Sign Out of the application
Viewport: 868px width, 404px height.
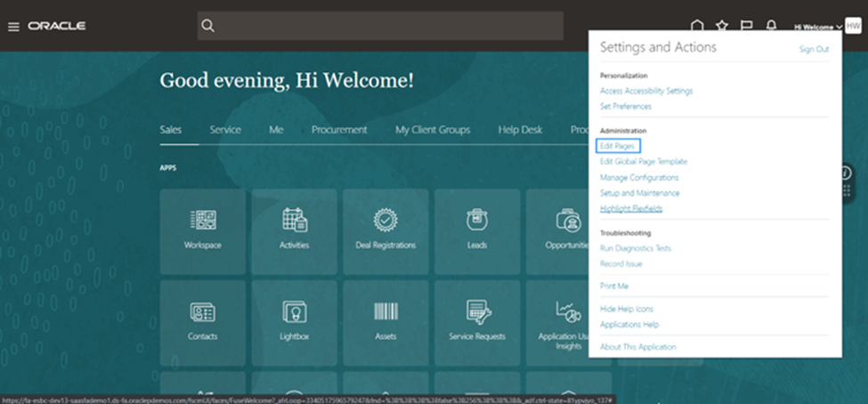(x=814, y=49)
